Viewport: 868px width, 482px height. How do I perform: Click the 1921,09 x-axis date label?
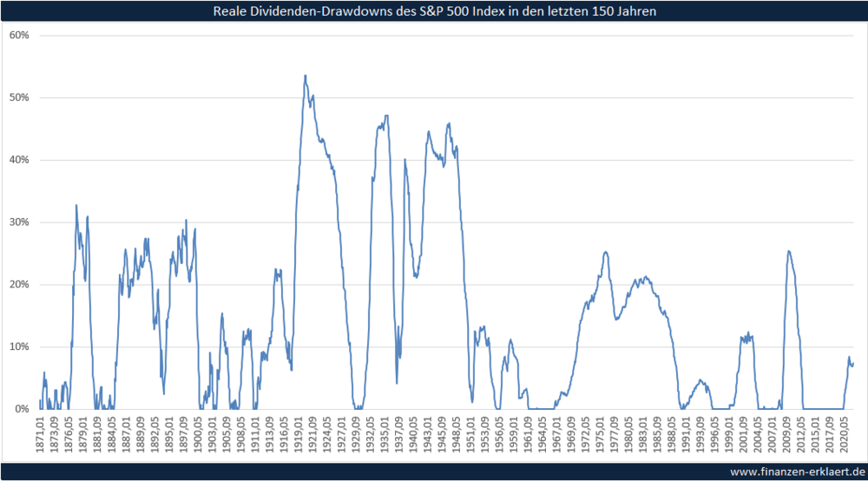coord(312,434)
